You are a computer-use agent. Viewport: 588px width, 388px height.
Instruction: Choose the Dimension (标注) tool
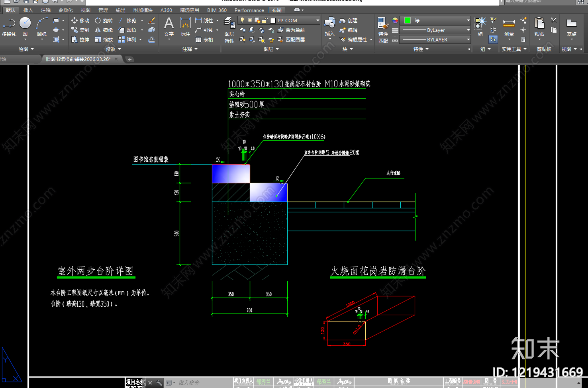point(185,27)
